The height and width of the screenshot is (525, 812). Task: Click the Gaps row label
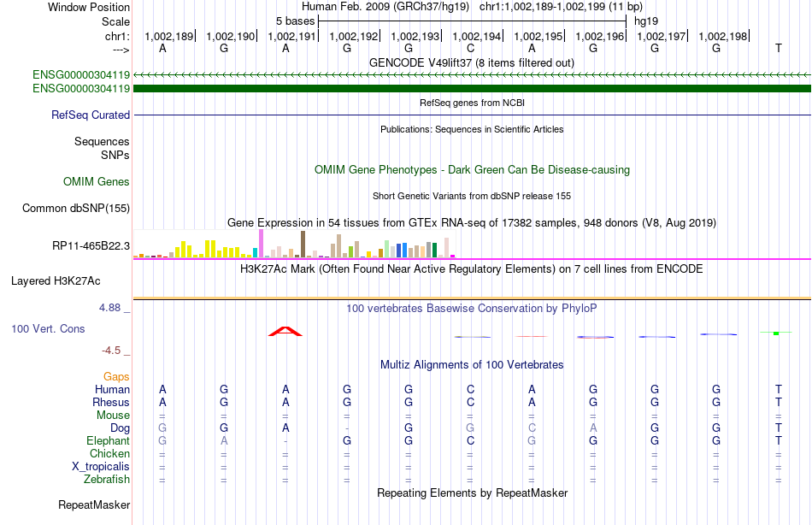pos(116,377)
